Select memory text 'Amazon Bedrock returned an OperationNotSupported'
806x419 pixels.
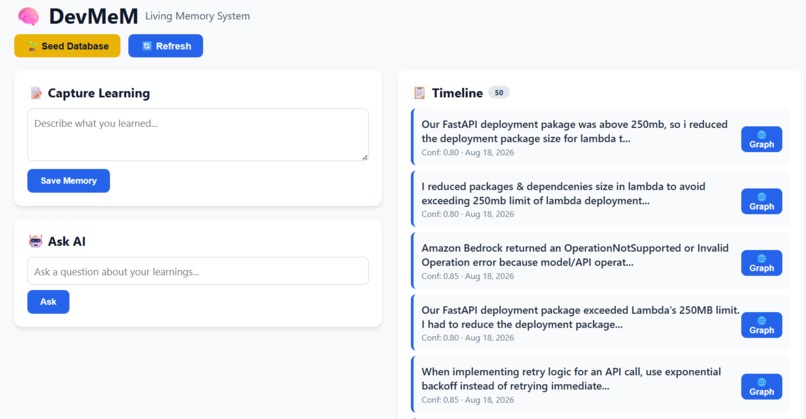pyautogui.click(x=575, y=255)
